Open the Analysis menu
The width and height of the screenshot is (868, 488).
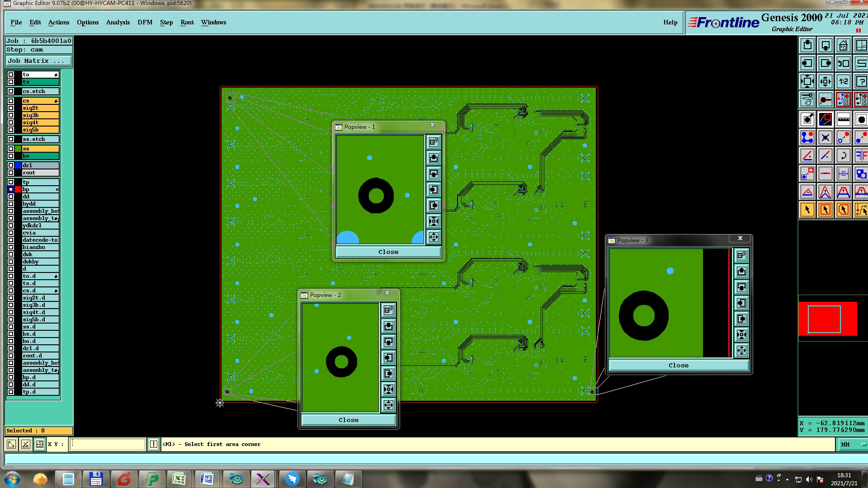click(x=118, y=22)
